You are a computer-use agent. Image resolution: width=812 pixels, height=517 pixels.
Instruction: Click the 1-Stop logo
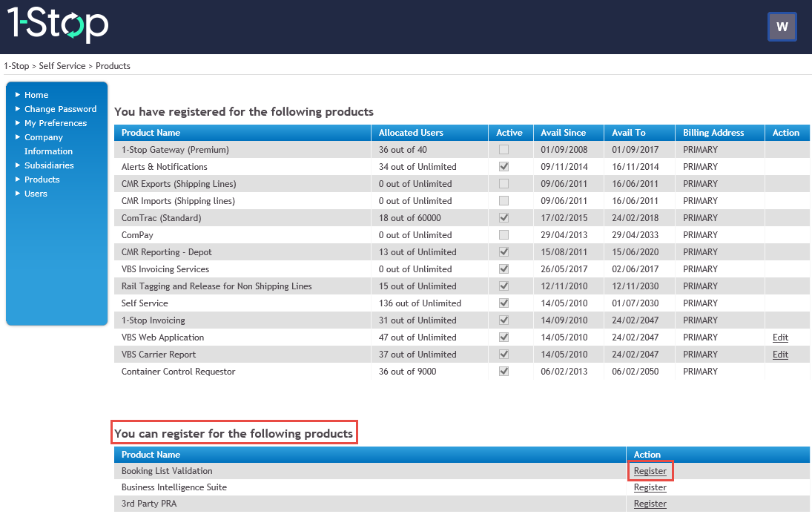pyautogui.click(x=58, y=24)
